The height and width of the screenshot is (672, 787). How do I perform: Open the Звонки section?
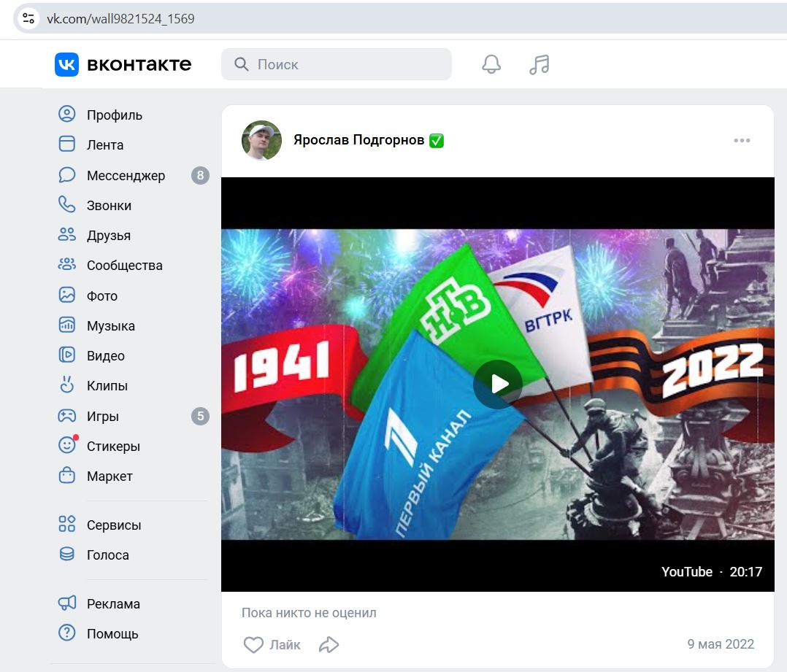(x=109, y=205)
